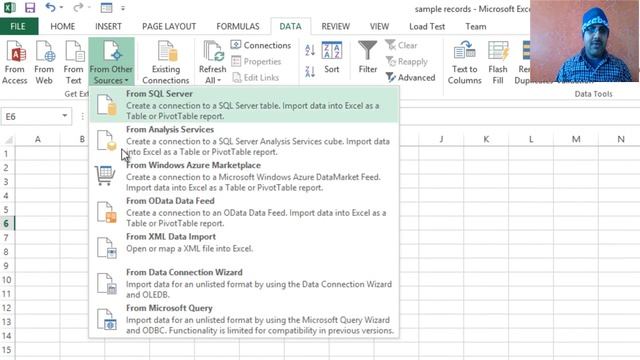Viewport: 640px width, 360px height.
Task: Switch to the HOME tab
Action: point(62,27)
